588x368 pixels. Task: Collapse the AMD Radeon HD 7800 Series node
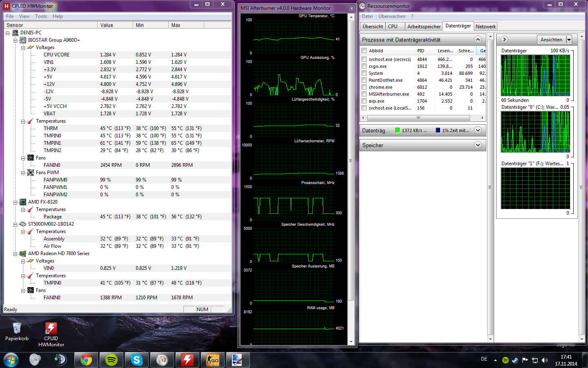click(16, 254)
